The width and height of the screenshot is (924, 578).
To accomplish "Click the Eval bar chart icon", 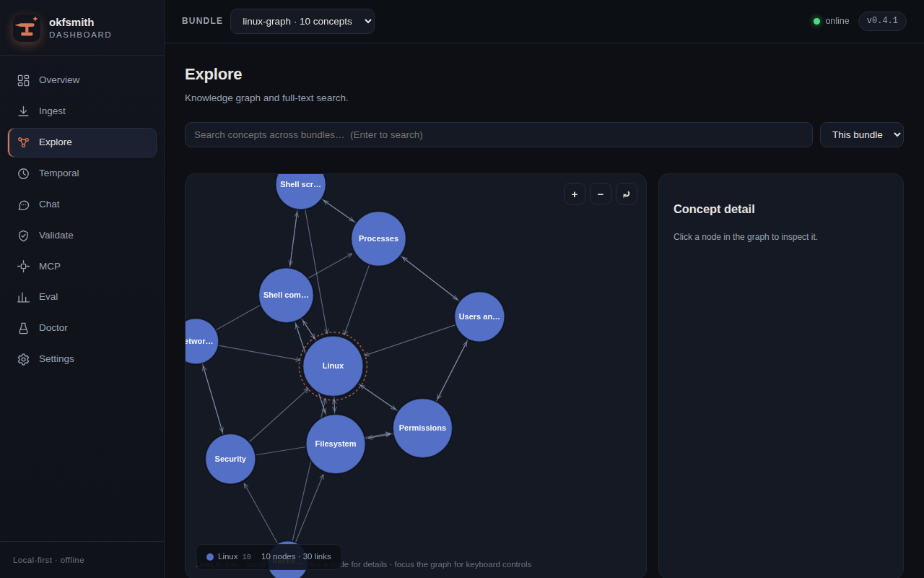I will coord(23,297).
